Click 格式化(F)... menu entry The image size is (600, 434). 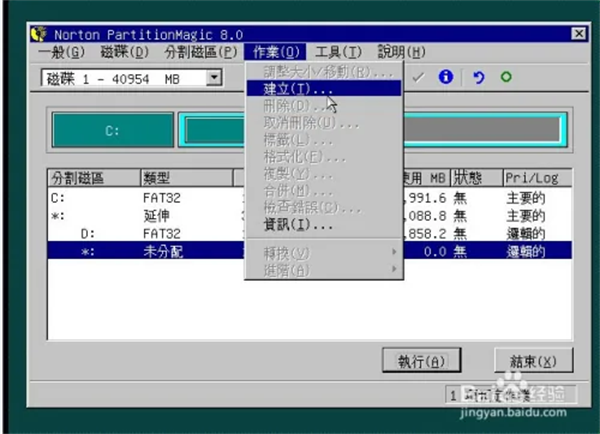click(x=324, y=157)
